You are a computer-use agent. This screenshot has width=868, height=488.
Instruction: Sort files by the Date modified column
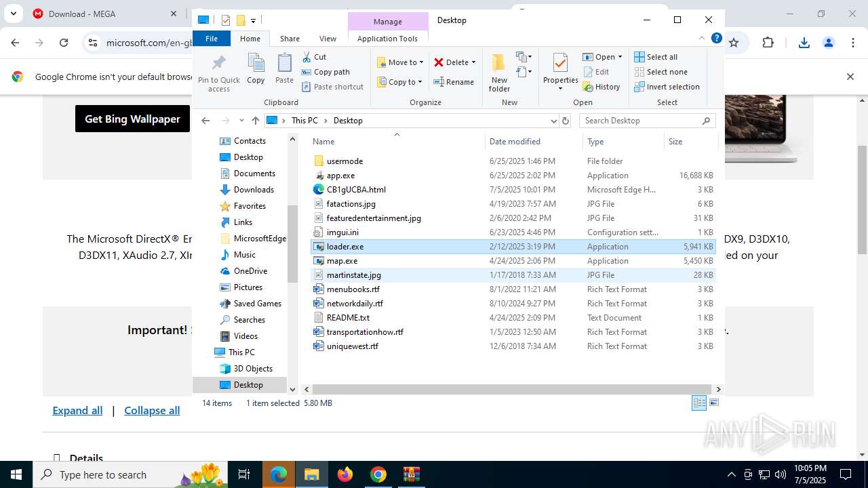(x=534, y=142)
